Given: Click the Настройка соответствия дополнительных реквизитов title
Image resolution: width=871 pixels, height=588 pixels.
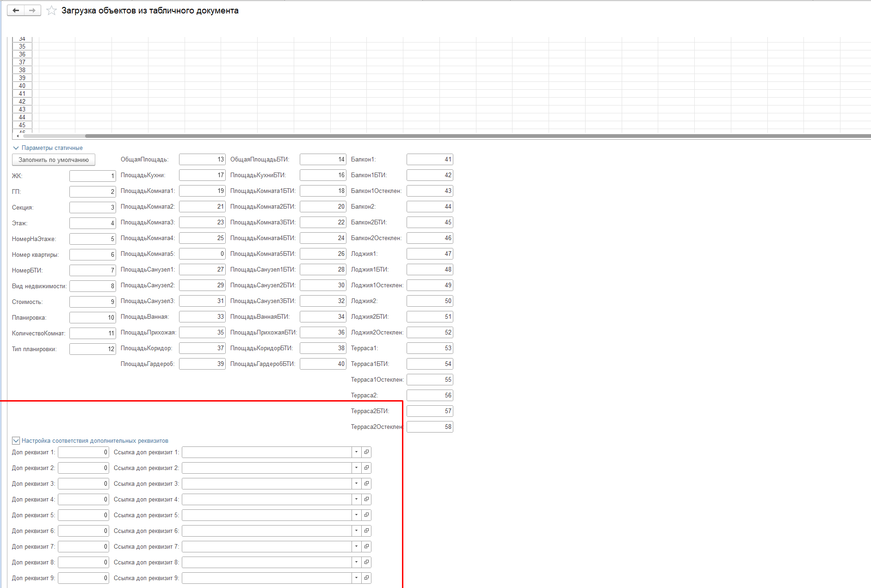Looking at the screenshot, I should point(95,441).
